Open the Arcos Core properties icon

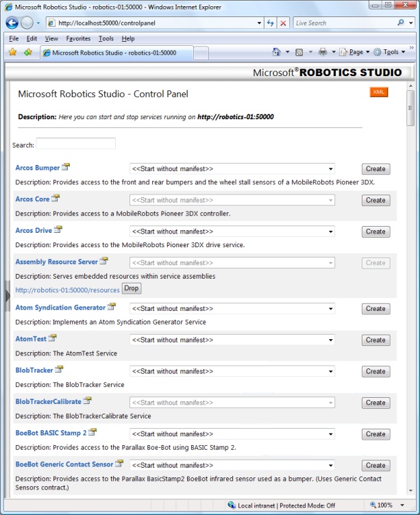click(55, 198)
